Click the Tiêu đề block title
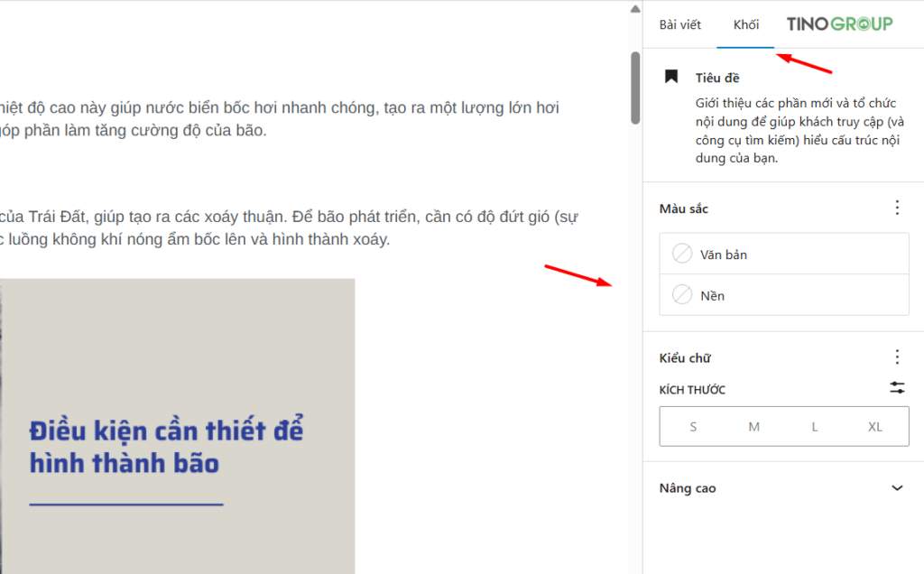Viewport: 924px width, 574px height. click(x=717, y=78)
